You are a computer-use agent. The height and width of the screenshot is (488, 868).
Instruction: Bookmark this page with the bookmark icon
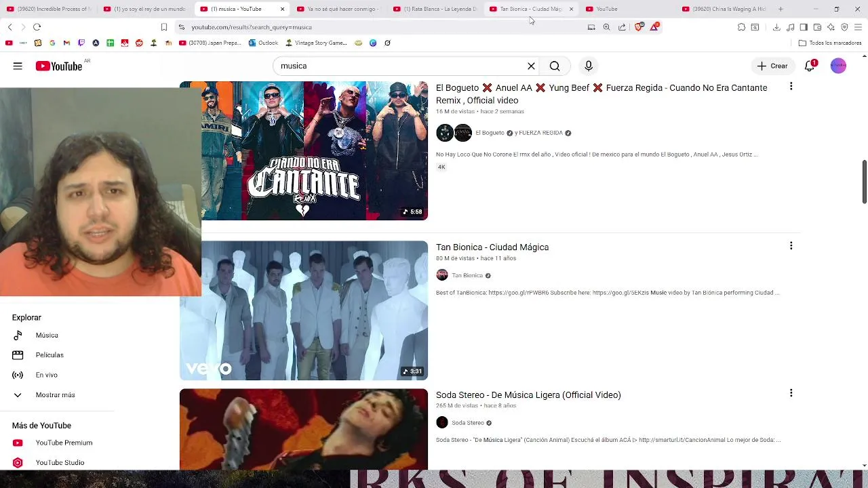tap(163, 27)
